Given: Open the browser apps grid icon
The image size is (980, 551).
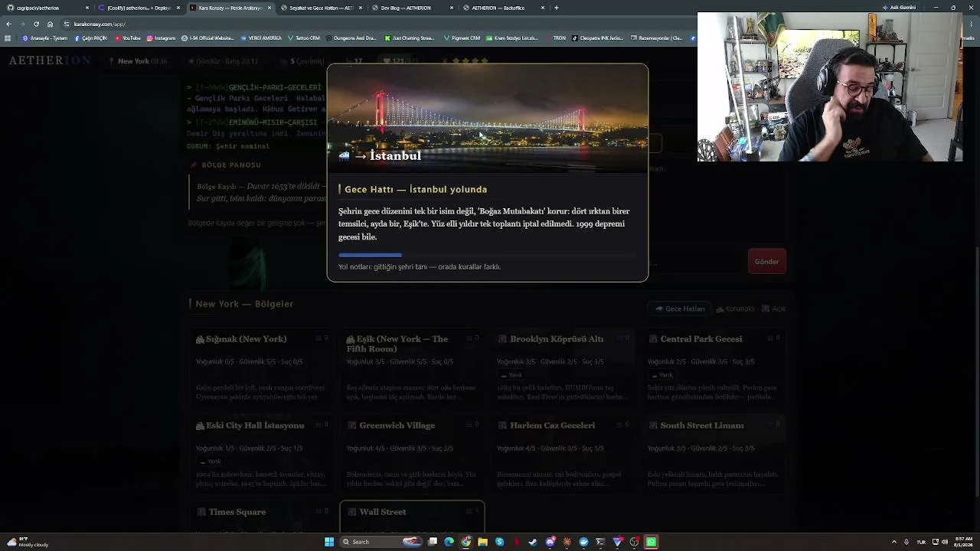Looking at the screenshot, I should point(8,37).
